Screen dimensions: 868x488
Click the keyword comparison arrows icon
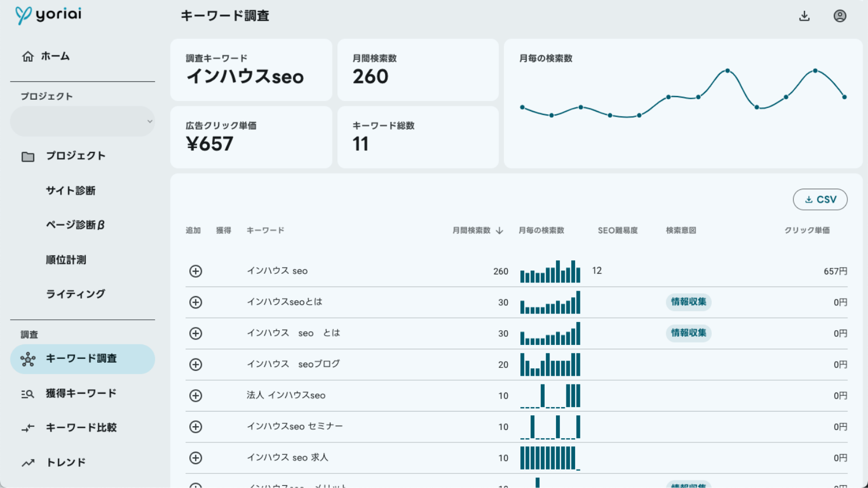(x=28, y=428)
